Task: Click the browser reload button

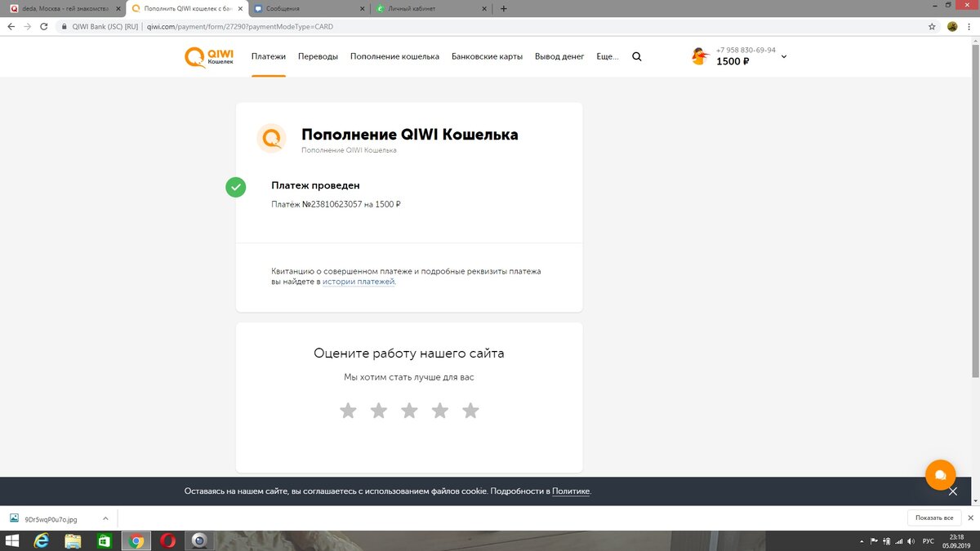Action: (45, 26)
